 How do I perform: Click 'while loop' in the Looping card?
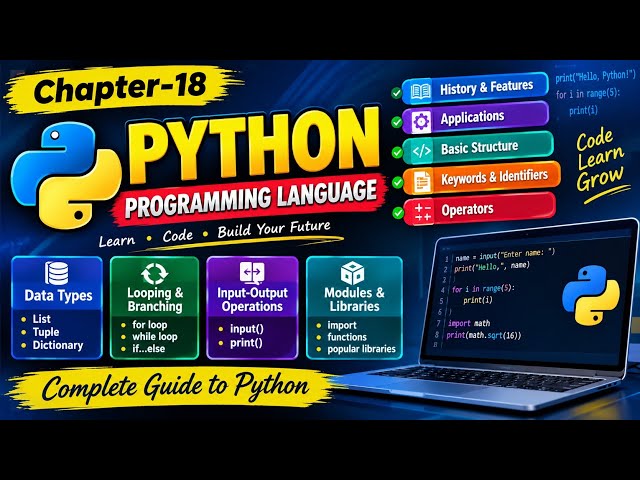[x=154, y=337]
